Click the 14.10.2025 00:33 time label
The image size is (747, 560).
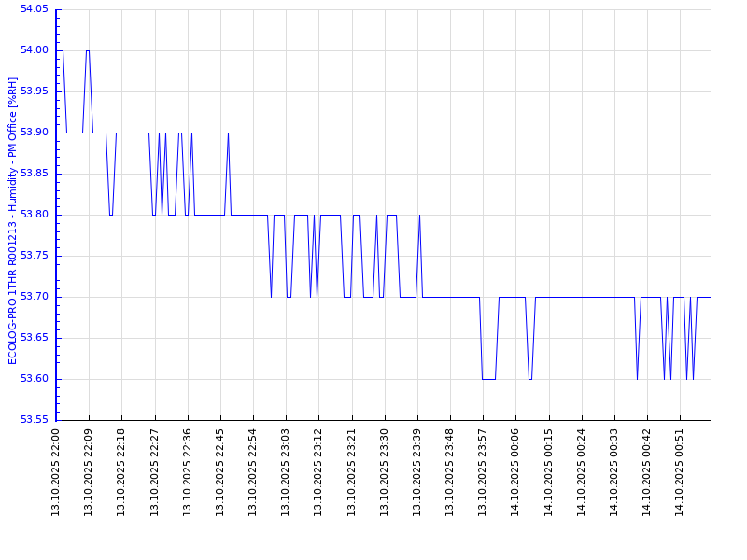pos(614,472)
